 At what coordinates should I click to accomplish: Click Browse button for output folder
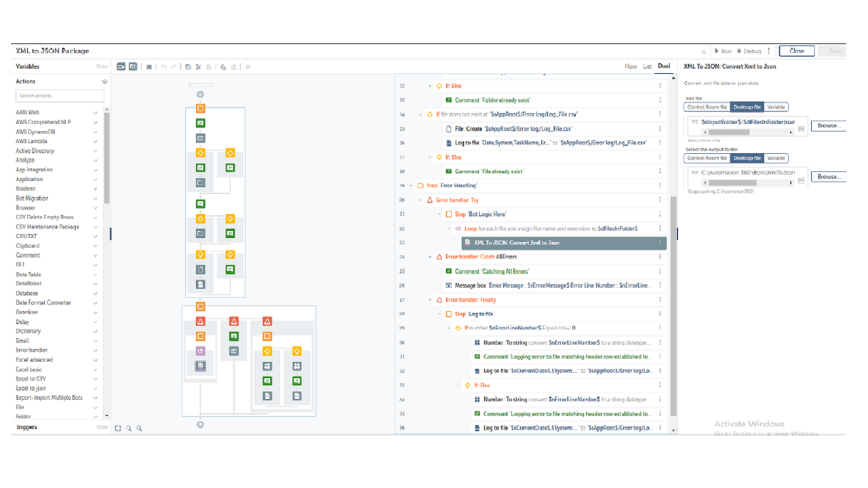click(x=828, y=177)
